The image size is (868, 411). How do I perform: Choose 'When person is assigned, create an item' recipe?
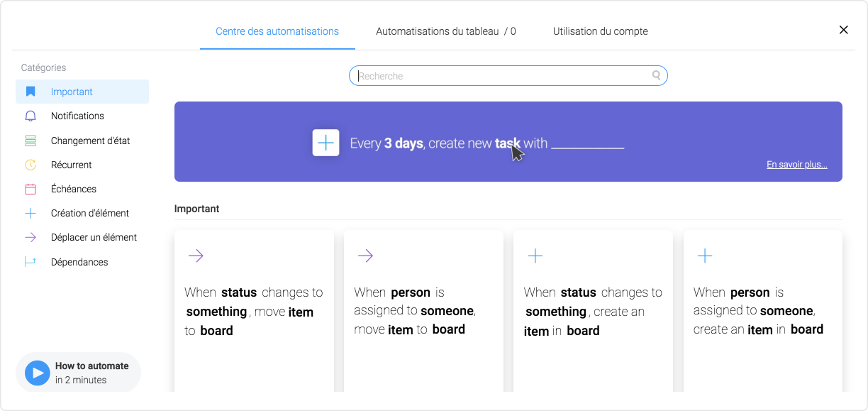[x=763, y=311]
